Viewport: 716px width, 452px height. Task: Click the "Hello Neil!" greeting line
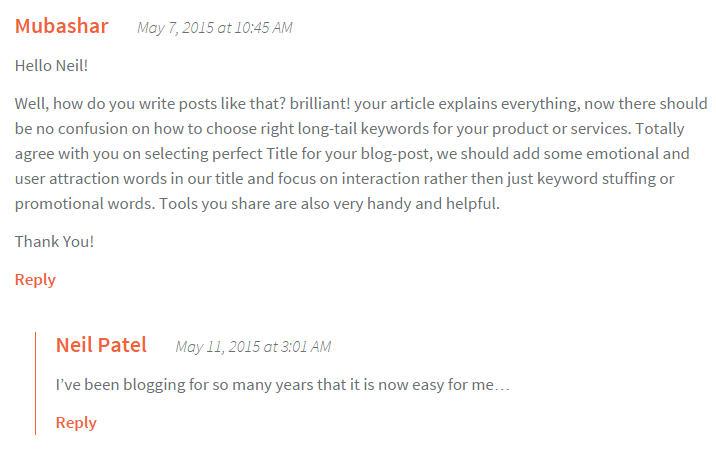tap(51, 65)
